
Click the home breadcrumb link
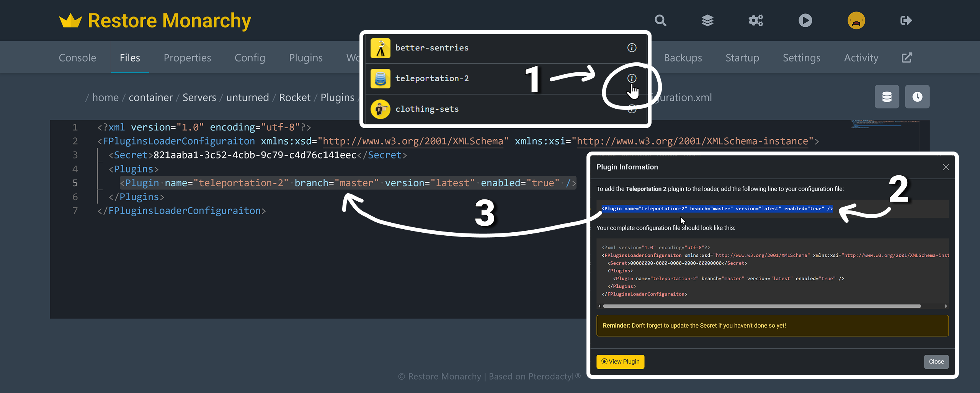pos(105,98)
